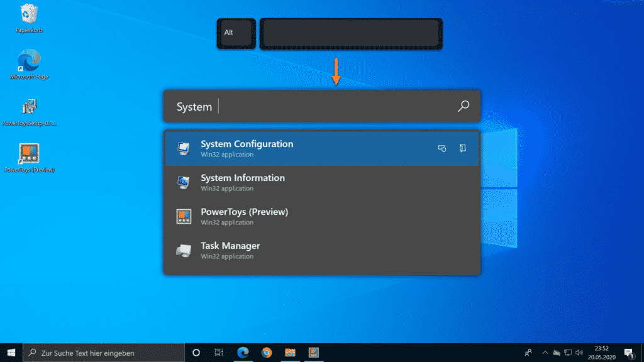
Task: Open the network status tray icon
Action: tap(568, 353)
